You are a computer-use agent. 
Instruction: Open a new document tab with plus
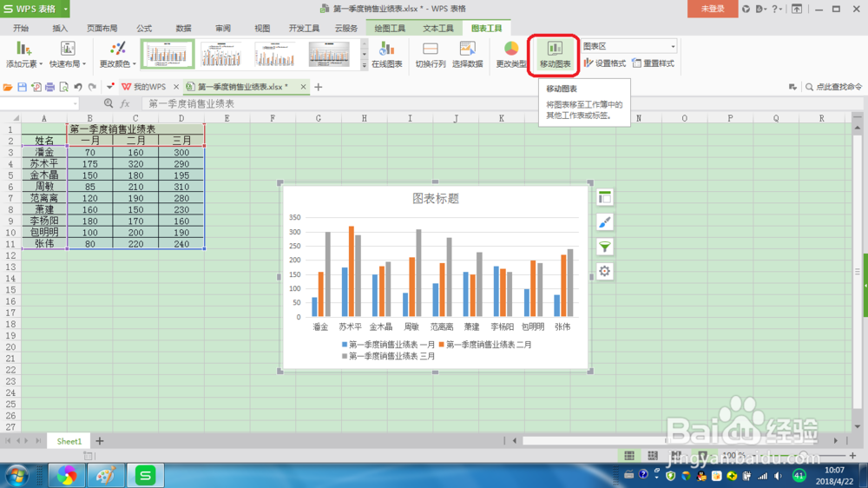click(319, 87)
